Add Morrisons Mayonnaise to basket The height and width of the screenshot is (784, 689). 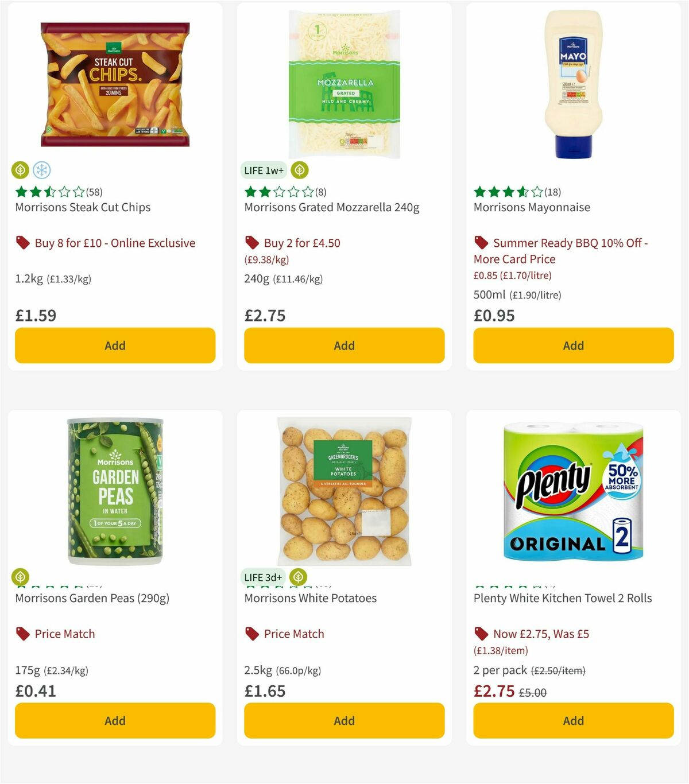pos(573,346)
